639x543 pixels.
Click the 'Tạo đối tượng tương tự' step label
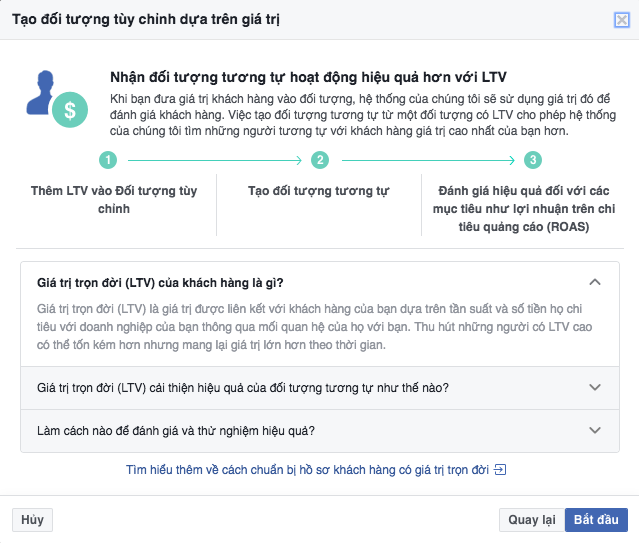tap(319, 191)
